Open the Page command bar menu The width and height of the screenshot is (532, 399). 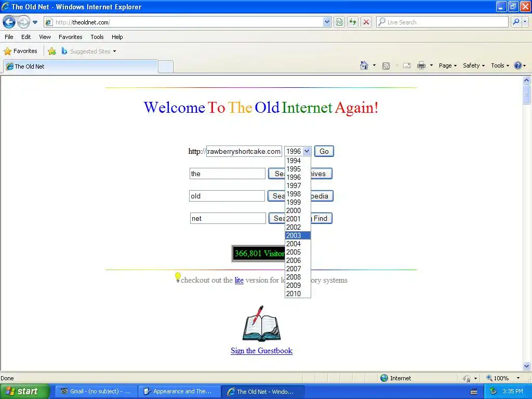point(447,65)
